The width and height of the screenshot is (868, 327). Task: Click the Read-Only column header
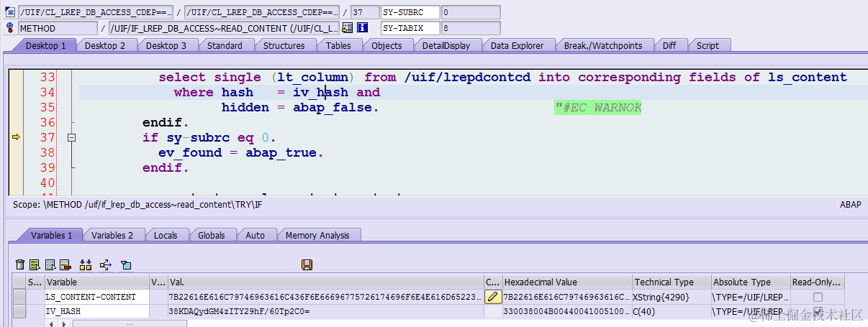[x=817, y=282]
